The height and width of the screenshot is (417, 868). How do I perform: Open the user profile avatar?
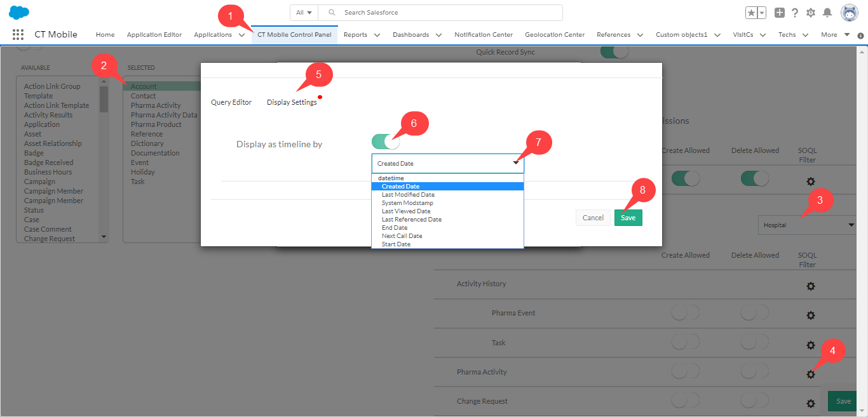pos(850,13)
